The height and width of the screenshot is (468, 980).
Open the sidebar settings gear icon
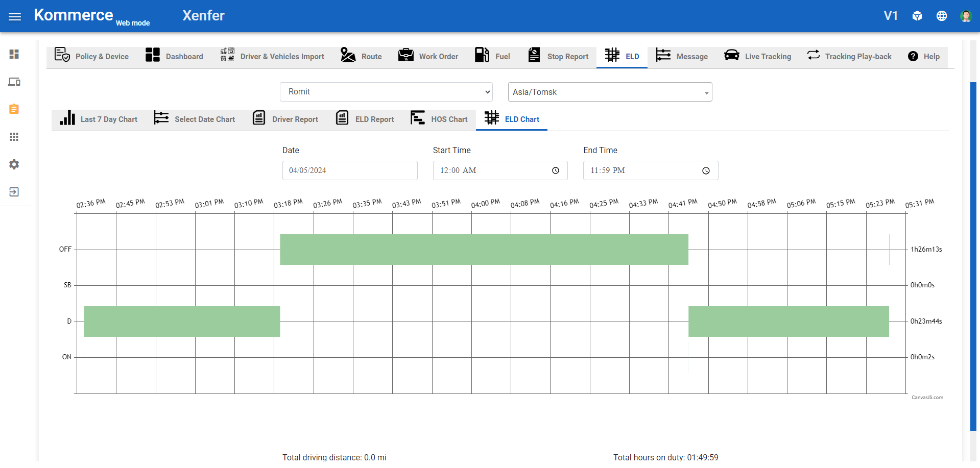point(14,164)
